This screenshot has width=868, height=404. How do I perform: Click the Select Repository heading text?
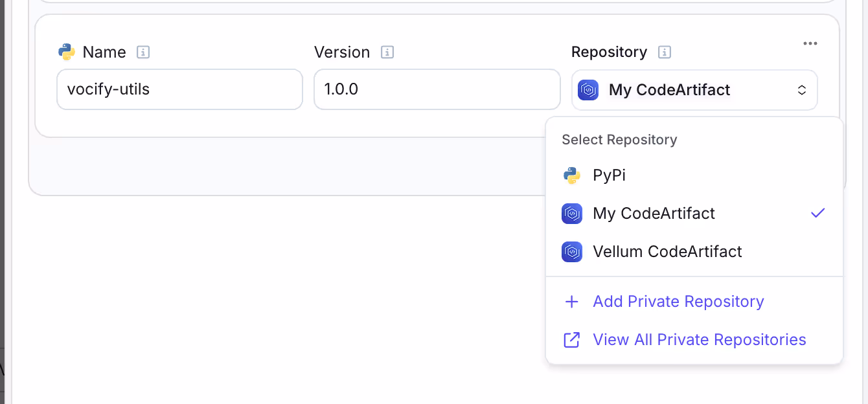[619, 140]
